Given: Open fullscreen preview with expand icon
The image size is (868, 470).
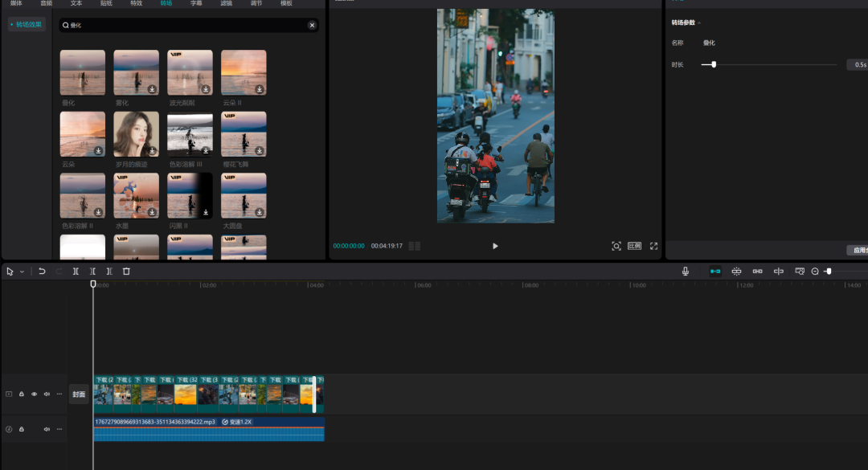Looking at the screenshot, I should [653, 246].
